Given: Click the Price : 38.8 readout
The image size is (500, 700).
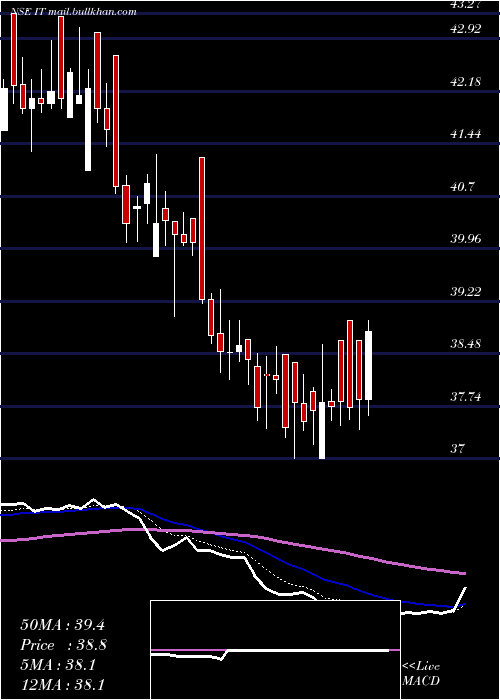Looking at the screenshot, I should pos(63,645).
